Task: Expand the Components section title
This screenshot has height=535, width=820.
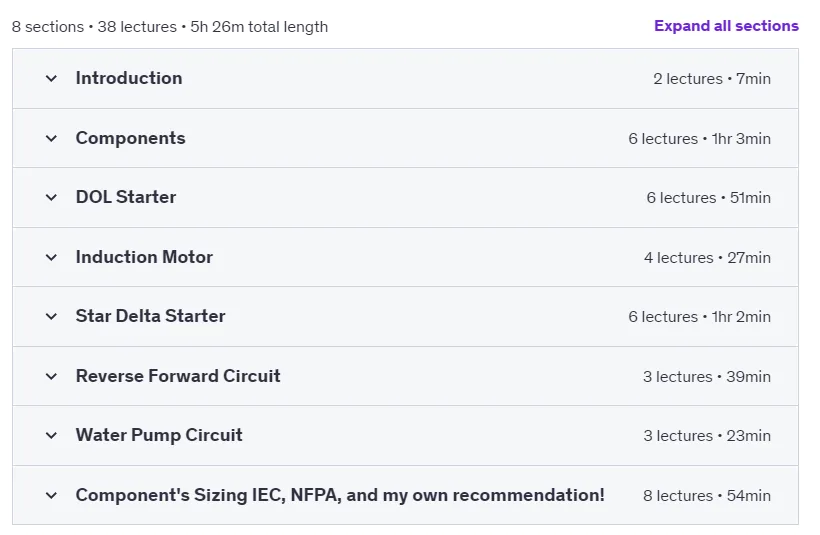Action: 131,138
